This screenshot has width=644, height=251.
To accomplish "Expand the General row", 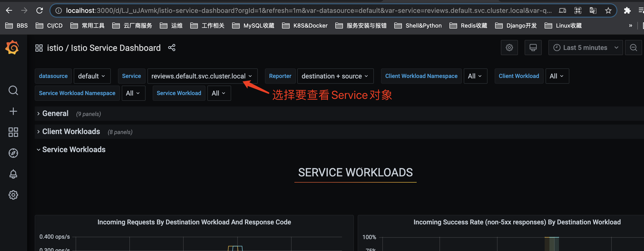I will coord(55,114).
